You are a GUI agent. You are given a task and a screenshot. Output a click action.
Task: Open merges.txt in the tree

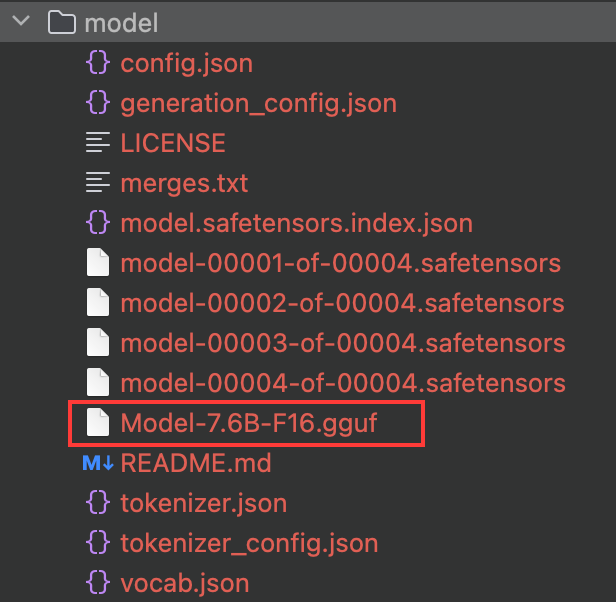pyautogui.click(x=184, y=183)
